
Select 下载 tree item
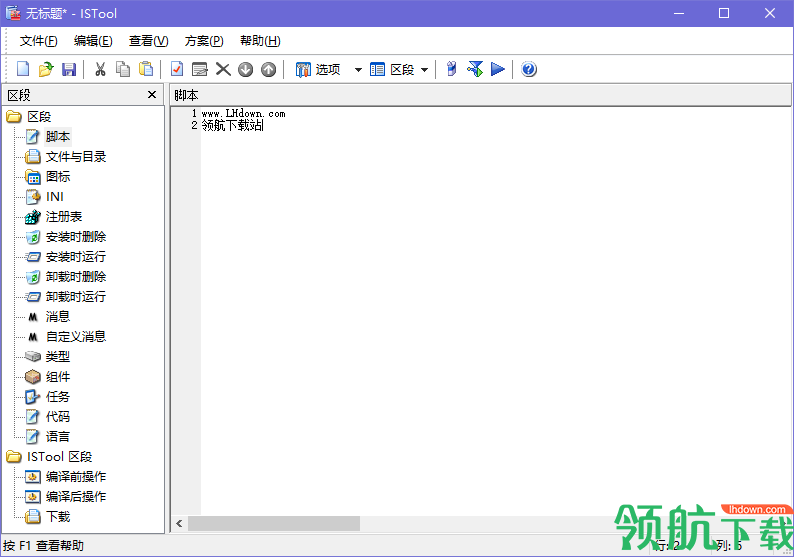58,516
